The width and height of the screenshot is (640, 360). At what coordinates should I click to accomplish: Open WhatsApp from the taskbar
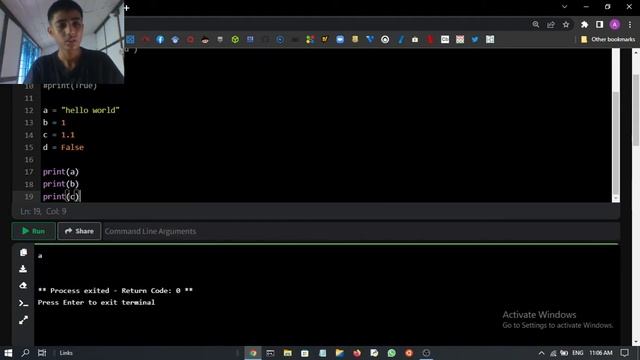click(392, 353)
